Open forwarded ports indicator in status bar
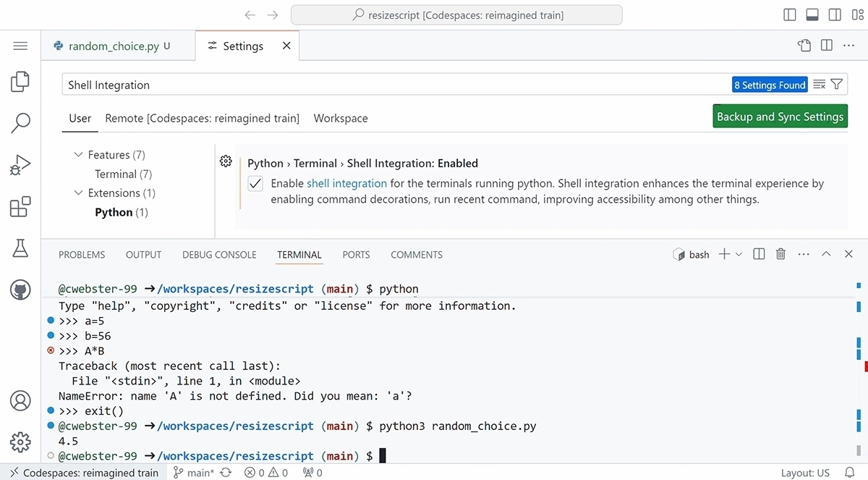Screen dimensions: 868x480 [x=312, y=473]
